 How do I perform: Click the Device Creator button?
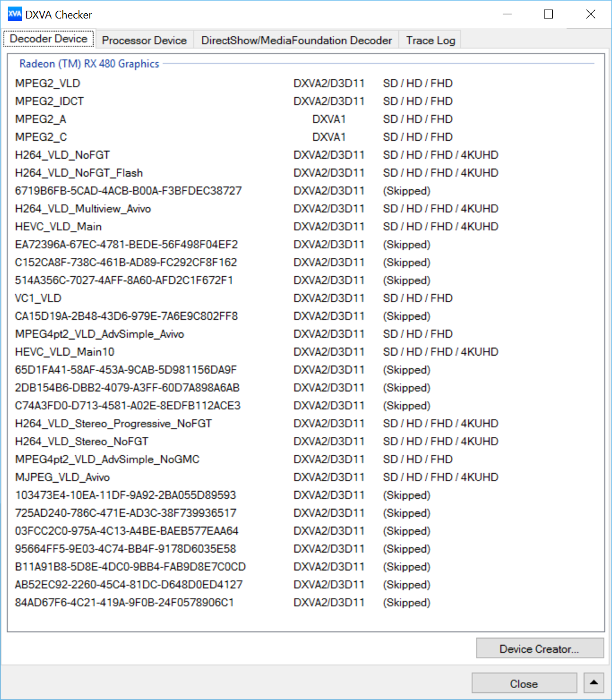pos(539,649)
